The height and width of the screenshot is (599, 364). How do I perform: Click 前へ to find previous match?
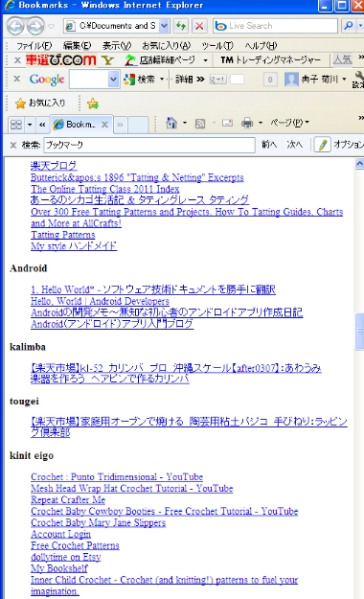269,145
